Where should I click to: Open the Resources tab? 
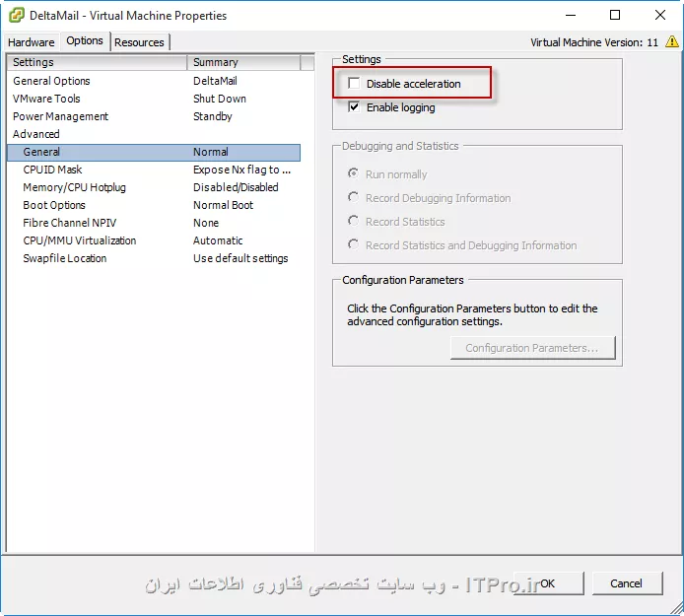139,42
